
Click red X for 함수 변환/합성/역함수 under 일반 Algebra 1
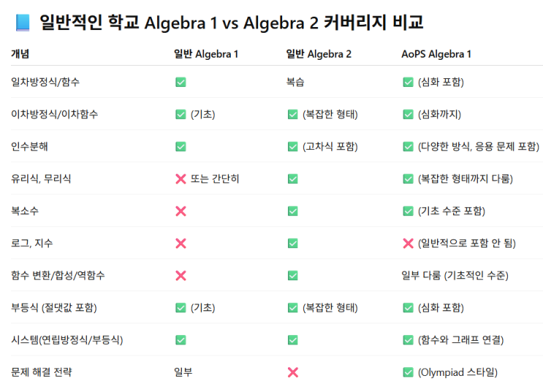(x=181, y=276)
